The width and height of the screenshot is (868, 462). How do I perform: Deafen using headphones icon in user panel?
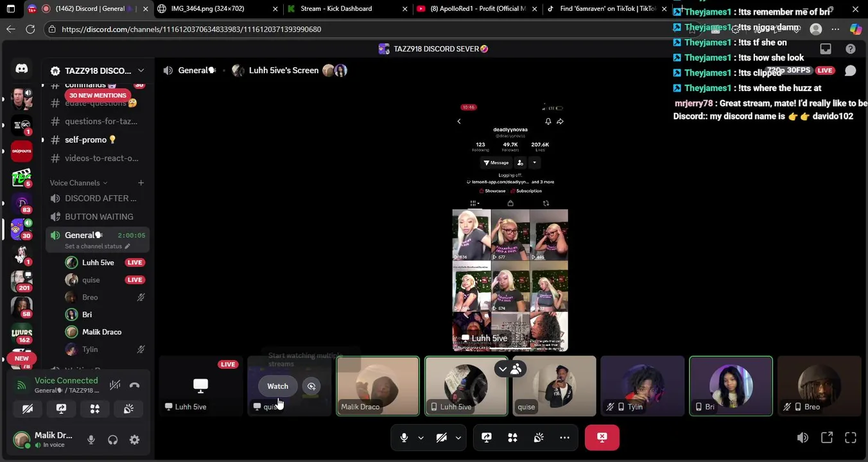113,440
